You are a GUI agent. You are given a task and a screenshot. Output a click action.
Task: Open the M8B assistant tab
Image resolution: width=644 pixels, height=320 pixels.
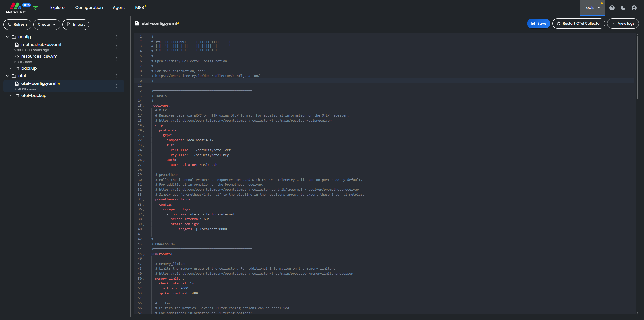point(141,7)
